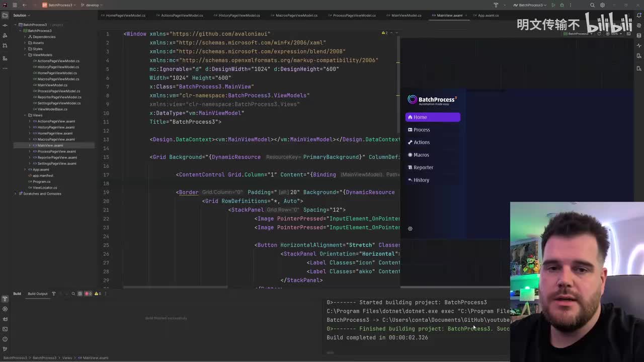Collapse the Views folder
644x362 pixels.
(x=25, y=115)
